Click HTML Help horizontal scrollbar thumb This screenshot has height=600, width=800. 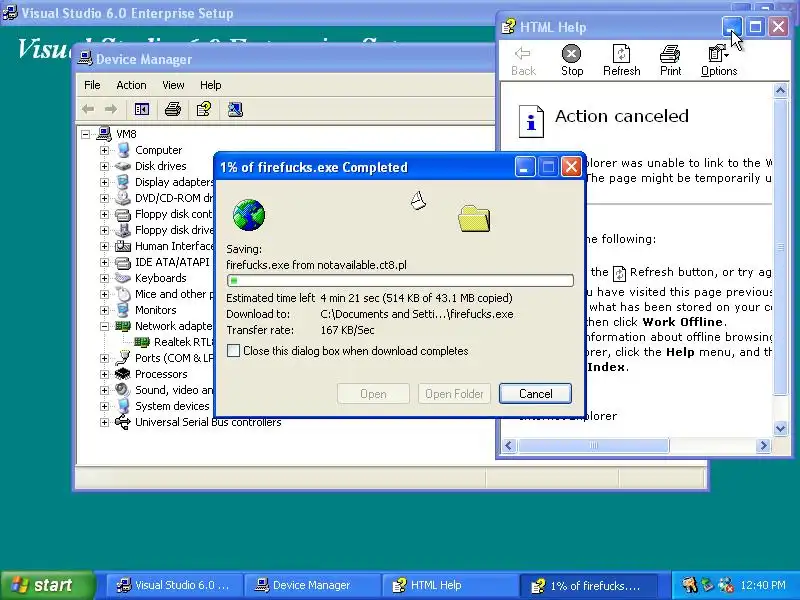pyautogui.click(x=593, y=445)
